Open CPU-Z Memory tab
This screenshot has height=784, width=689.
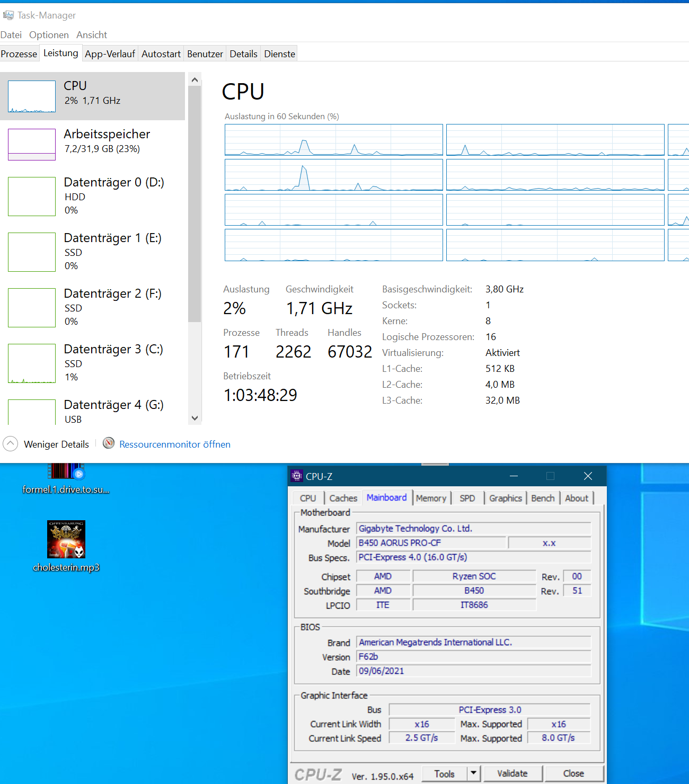431,498
